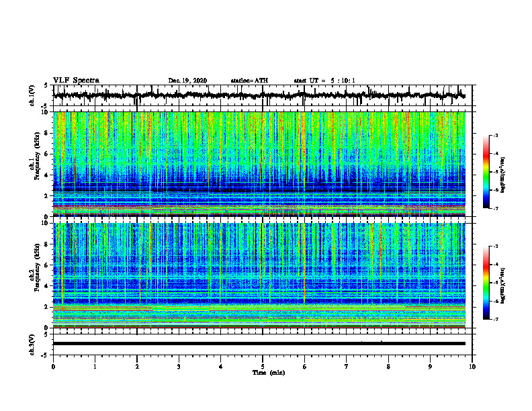Click the "ch.3(V)" waveform axis label
The image size is (532, 411).
coord(32,345)
